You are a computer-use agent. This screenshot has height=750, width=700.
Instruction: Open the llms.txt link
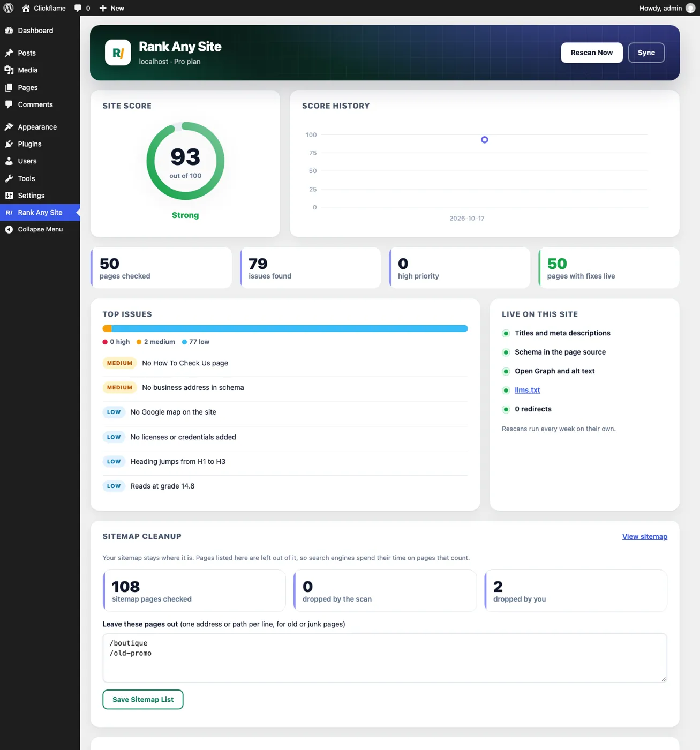click(527, 390)
